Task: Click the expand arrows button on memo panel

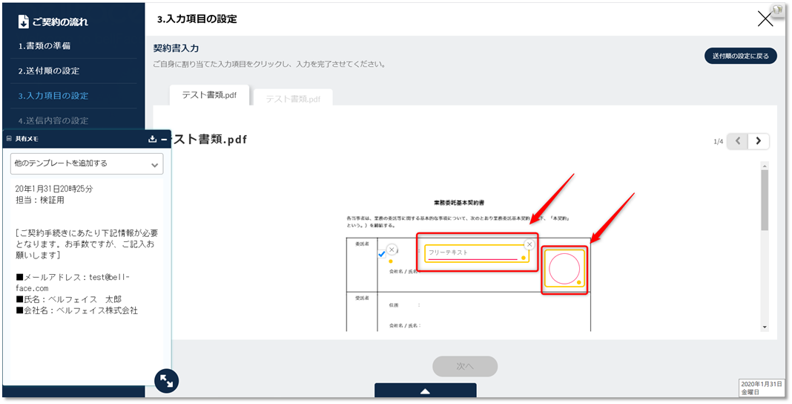Action: point(166,380)
